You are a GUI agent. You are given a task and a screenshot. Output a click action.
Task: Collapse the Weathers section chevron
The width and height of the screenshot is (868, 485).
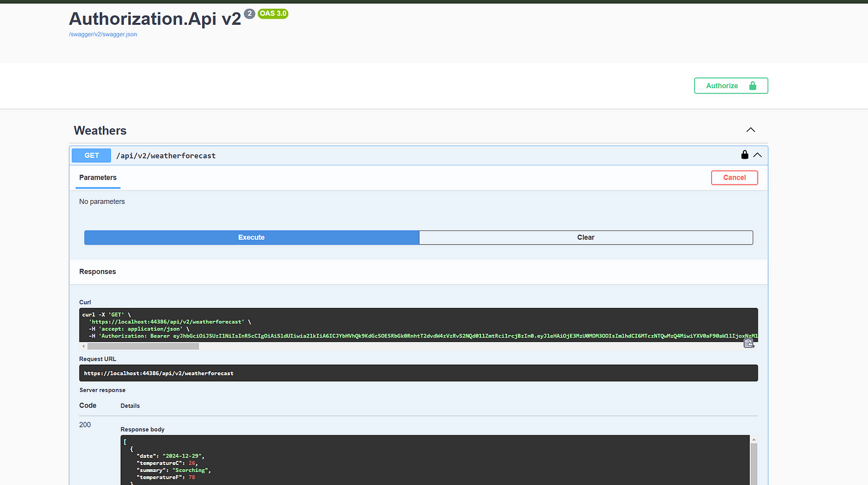[x=751, y=130]
